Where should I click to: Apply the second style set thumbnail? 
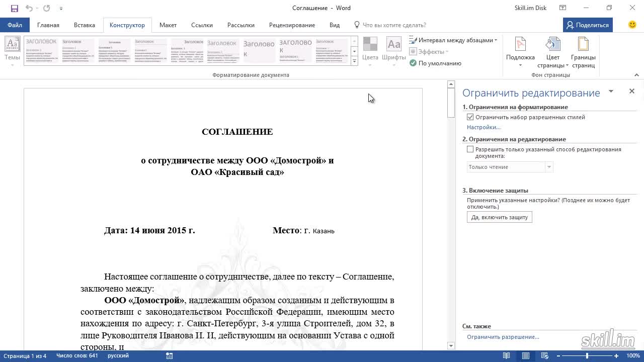click(x=78, y=50)
